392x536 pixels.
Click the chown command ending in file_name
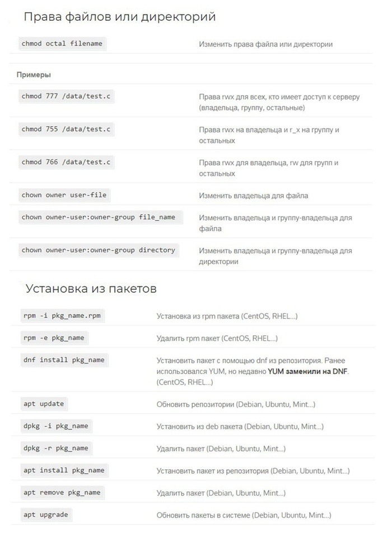coord(99,217)
